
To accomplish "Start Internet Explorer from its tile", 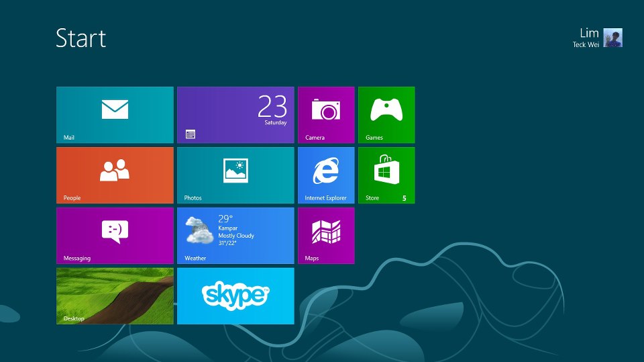I will click(x=326, y=175).
